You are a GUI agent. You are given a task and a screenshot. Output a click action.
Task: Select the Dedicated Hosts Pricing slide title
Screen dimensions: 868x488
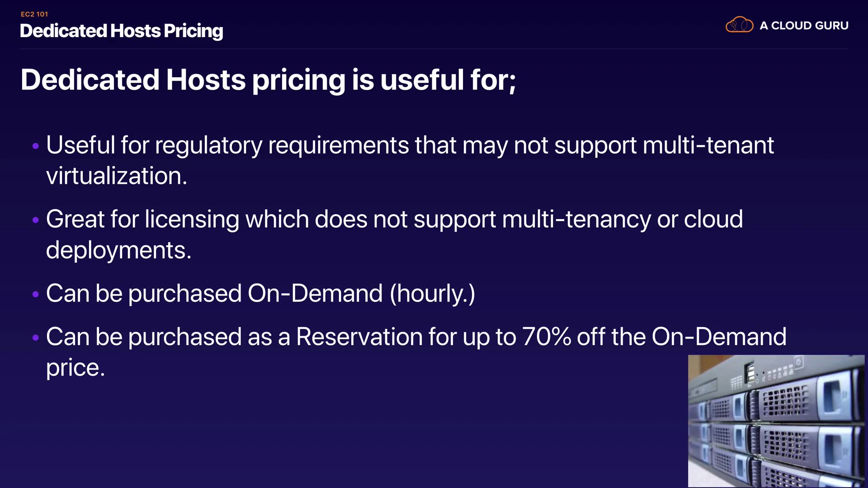coord(122,31)
